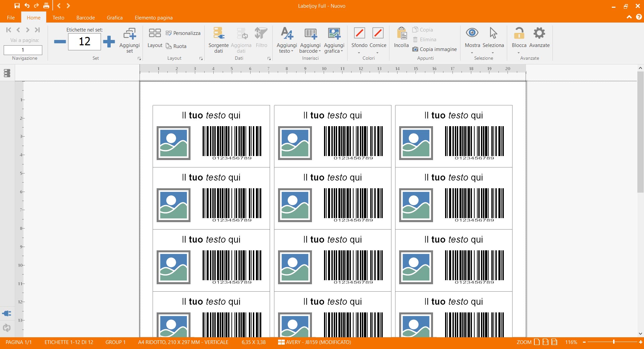Viewport: 644px width, 349px height.
Task: Click Ruota to rotate the layout
Action: click(176, 46)
